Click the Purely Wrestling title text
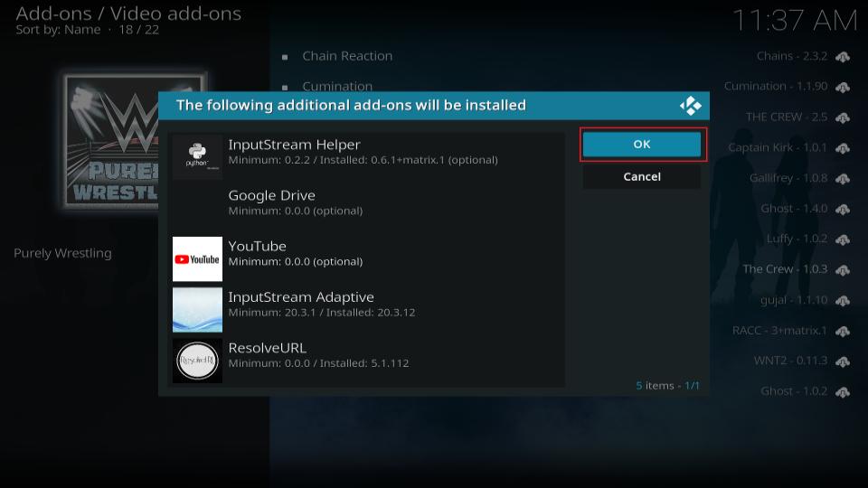 (x=62, y=253)
